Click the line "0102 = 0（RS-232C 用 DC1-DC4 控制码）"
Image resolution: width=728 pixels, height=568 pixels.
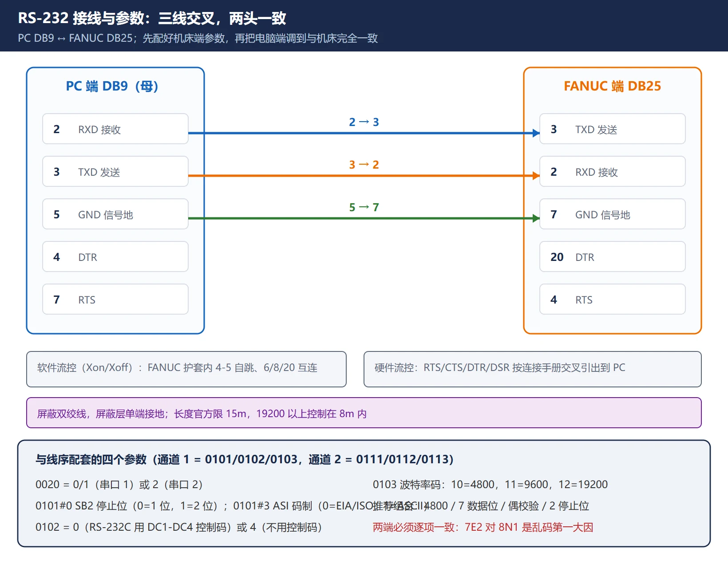click(178, 527)
